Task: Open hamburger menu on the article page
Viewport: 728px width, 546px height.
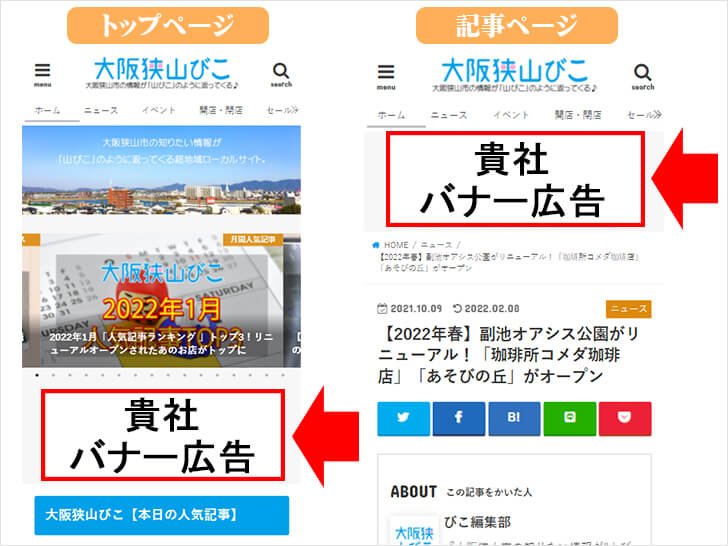Action: click(386, 75)
